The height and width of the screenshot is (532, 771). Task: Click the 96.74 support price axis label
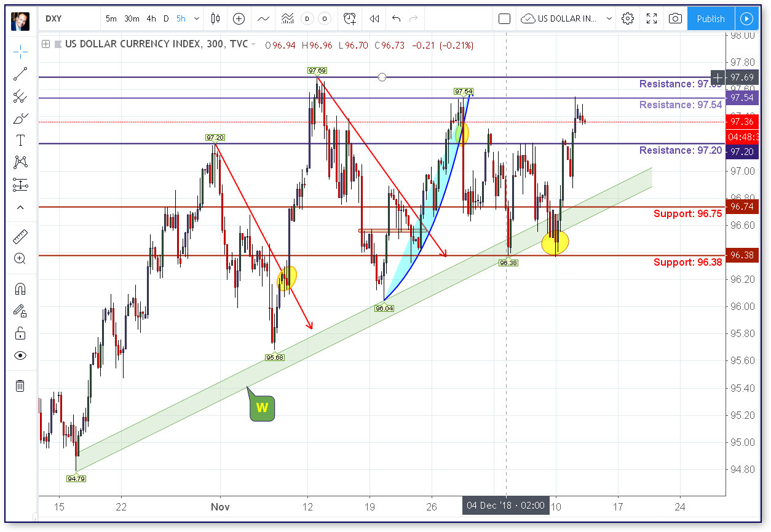click(741, 207)
